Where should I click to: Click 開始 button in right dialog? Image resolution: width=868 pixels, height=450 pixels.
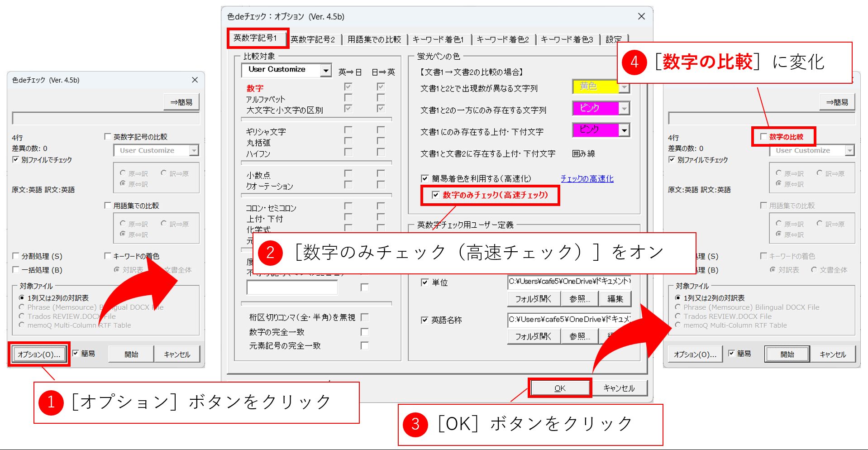pyautogui.click(x=787, y=354)
